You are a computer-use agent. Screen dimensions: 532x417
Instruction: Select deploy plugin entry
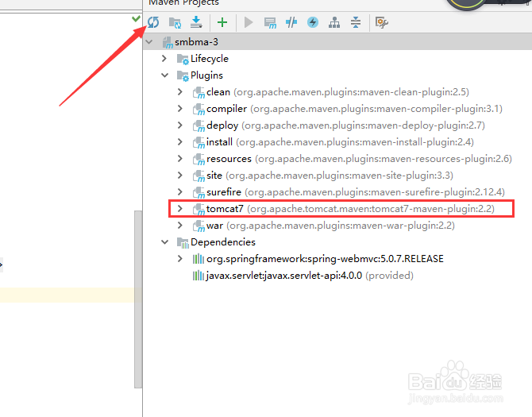point(345,125)
